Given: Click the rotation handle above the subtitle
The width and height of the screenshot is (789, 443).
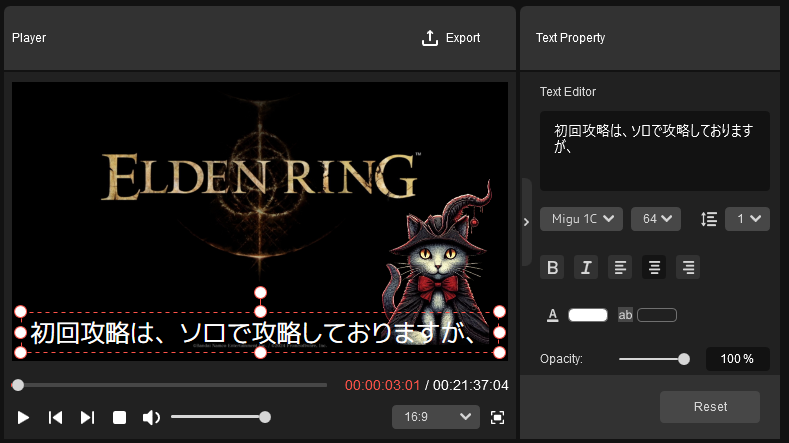Looking at the screenshot, I should [x=260, y=292].
